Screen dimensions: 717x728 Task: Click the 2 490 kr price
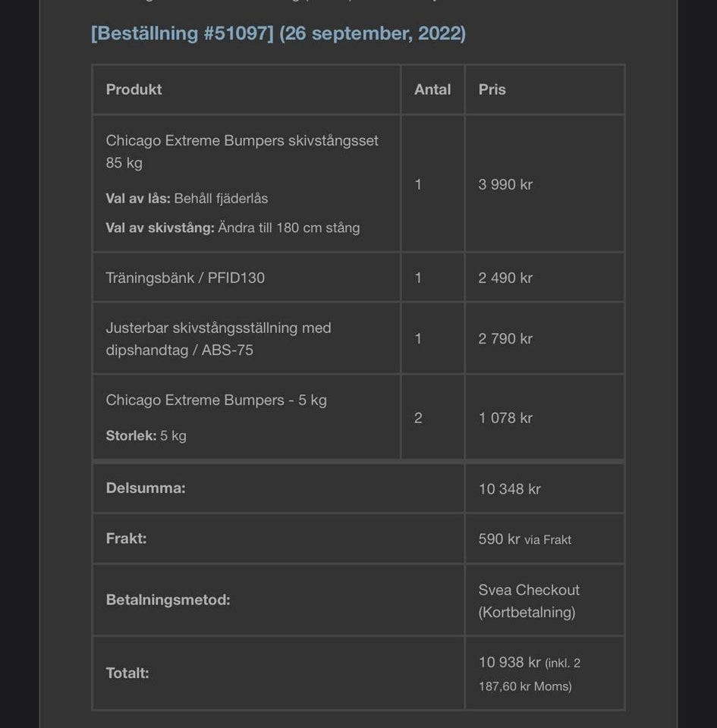click(x=505, y=278)
